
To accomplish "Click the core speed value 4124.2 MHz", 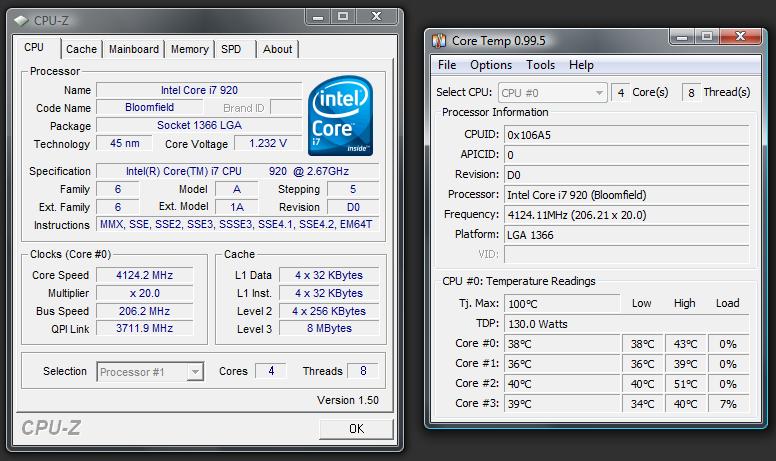I will (145, 275).
